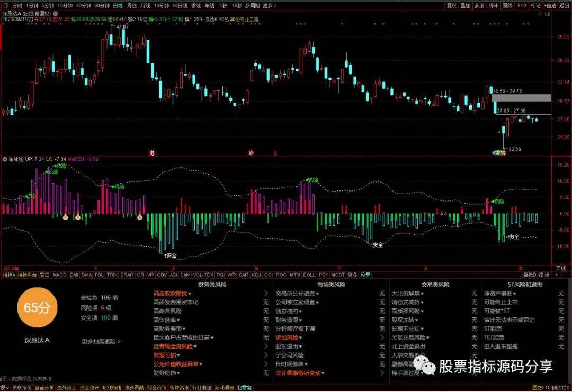Image resolution: width=572 pixels, height=392 pixels.
Task: Open F10 company info
Action: pyautogui.click(x=522, y=5)
